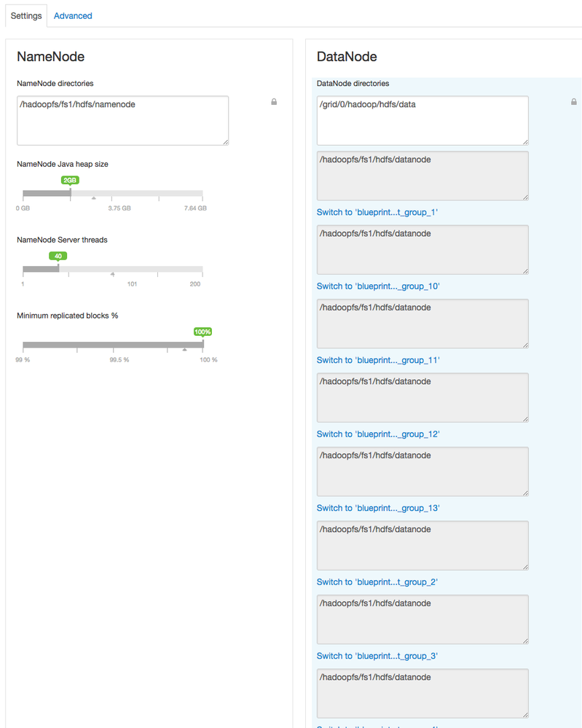Screen dimensions: 582x728
Task: Click lock icon beside DataNode directories
Action: pyautogui.click(x=574, y=102)
